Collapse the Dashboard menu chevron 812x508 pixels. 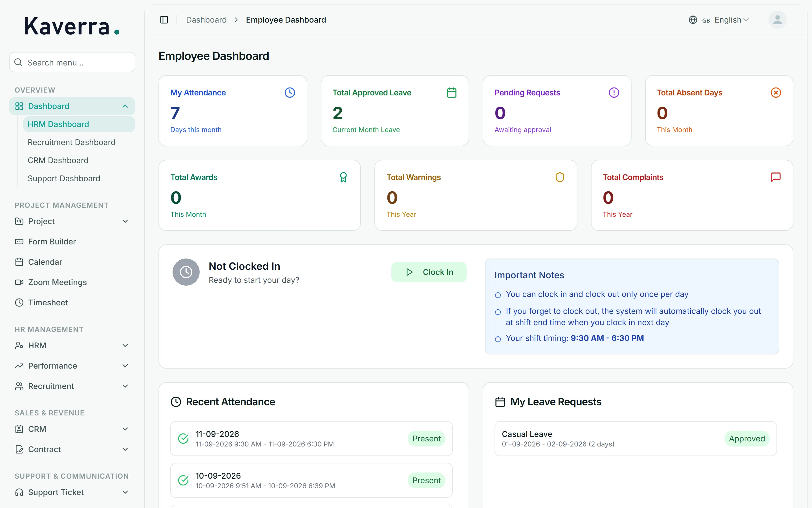coord(125,106)
